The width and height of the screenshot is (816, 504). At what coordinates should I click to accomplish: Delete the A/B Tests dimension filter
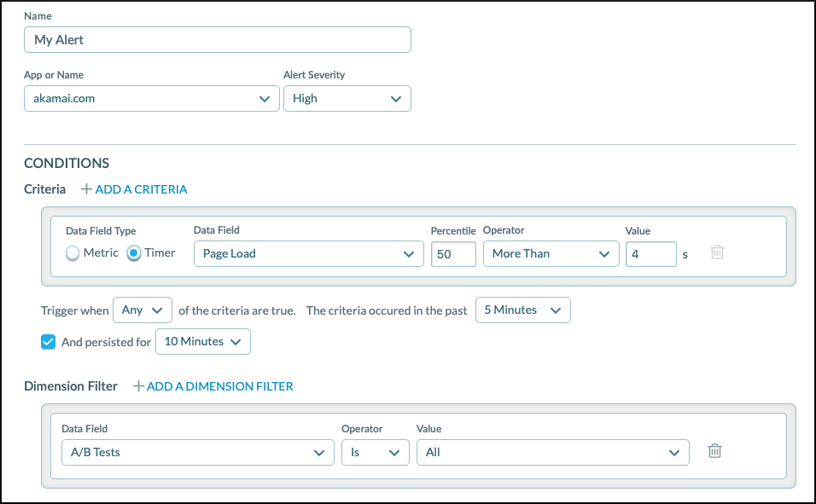(x=714, y=451)
